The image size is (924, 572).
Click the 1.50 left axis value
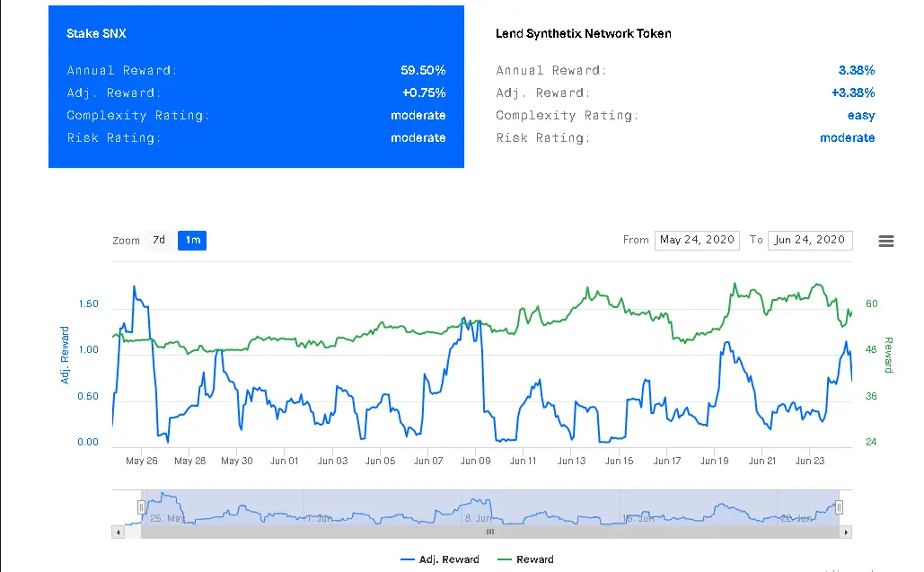[88, 304]
